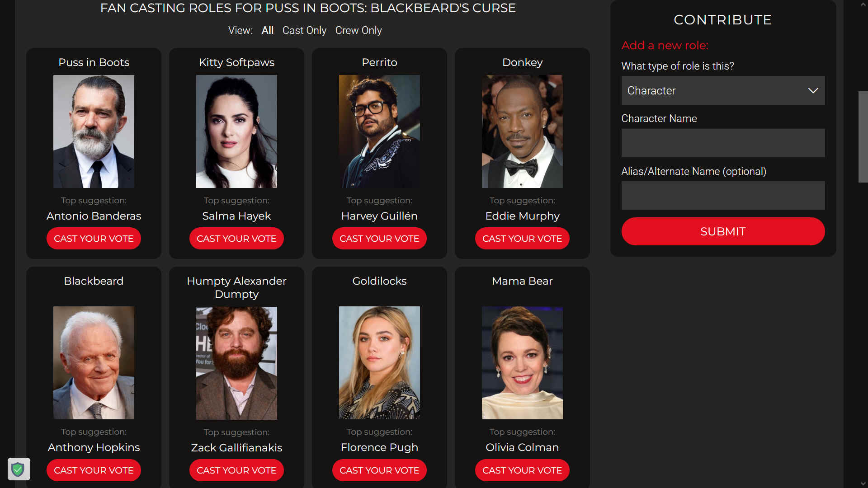
Task: Open Antonio Banderas photo thumbnail
Action: 94,131
